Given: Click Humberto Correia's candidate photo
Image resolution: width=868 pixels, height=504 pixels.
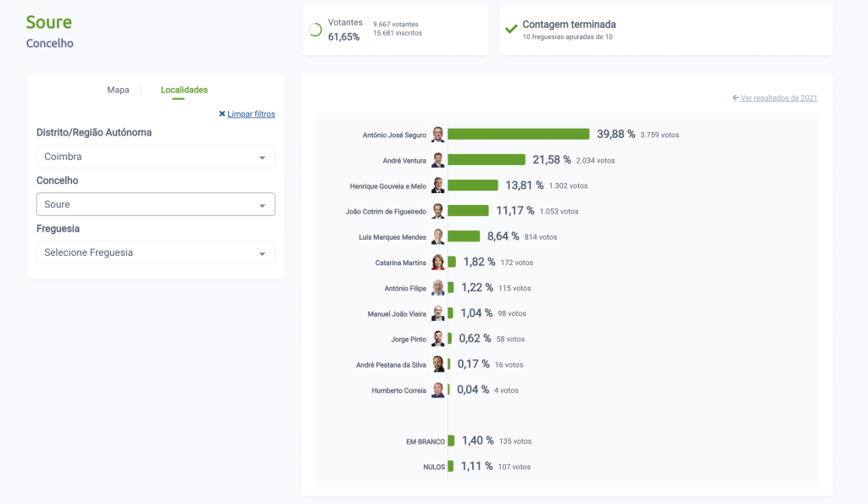Looking at the screenshot, I should tap(437, 390).
